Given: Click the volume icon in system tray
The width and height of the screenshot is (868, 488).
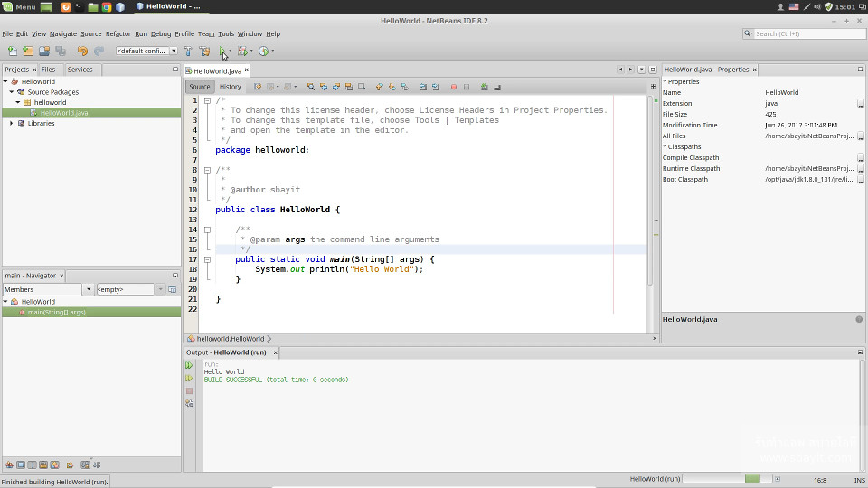Looking at the screenshot, I should coord(817,6).
